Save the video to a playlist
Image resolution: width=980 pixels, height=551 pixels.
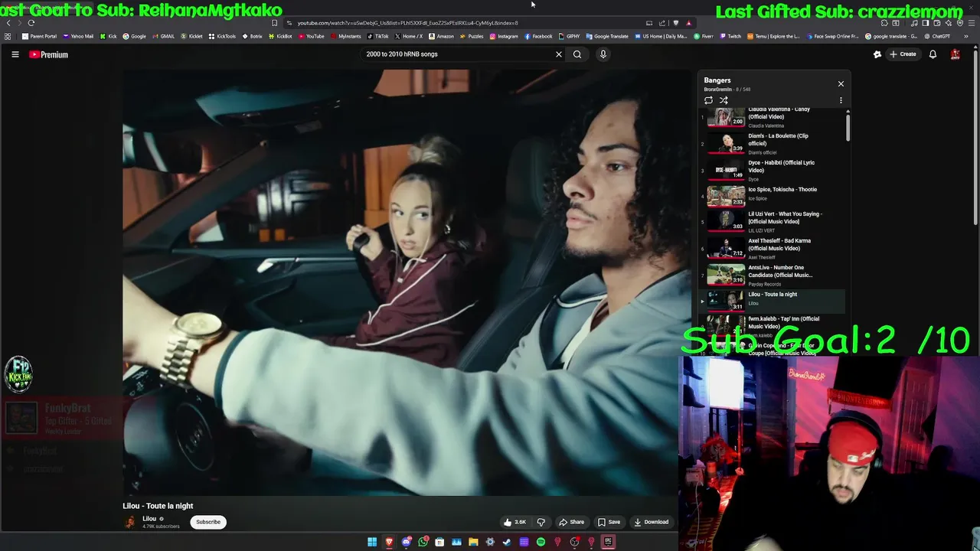click(x=609, y=522)
